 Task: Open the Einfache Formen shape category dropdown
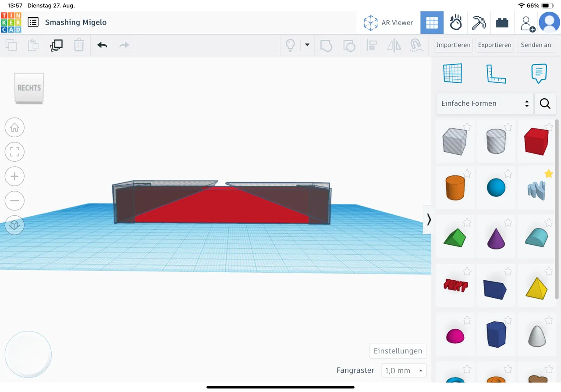[485, 103]
